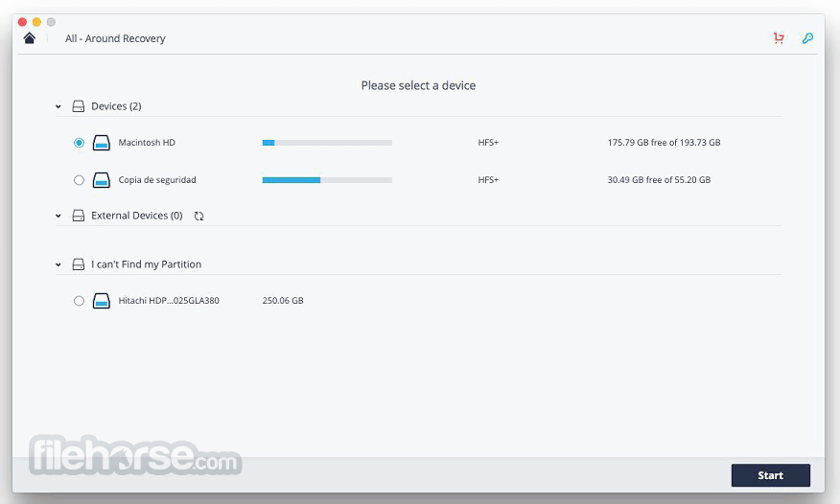Click the Copia de seguridad label
Image resolution: width=840 pixels, height=504 pixels.
[157, 180]
